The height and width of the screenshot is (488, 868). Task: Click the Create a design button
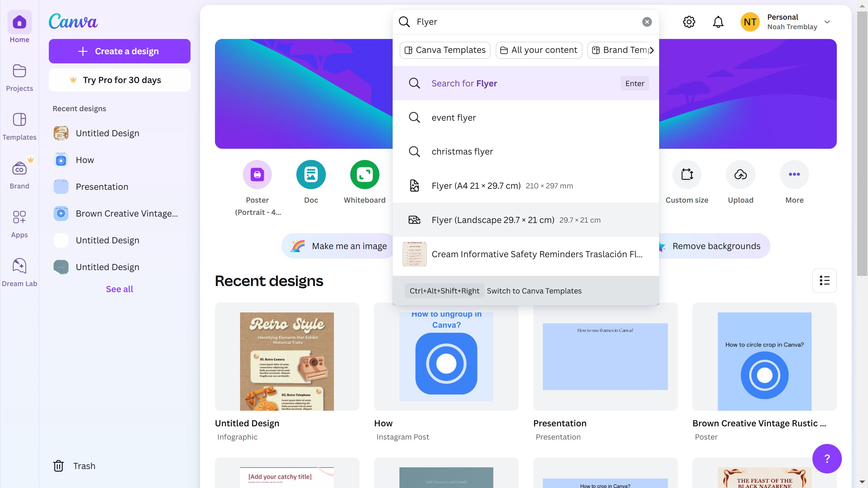point(119,51)
